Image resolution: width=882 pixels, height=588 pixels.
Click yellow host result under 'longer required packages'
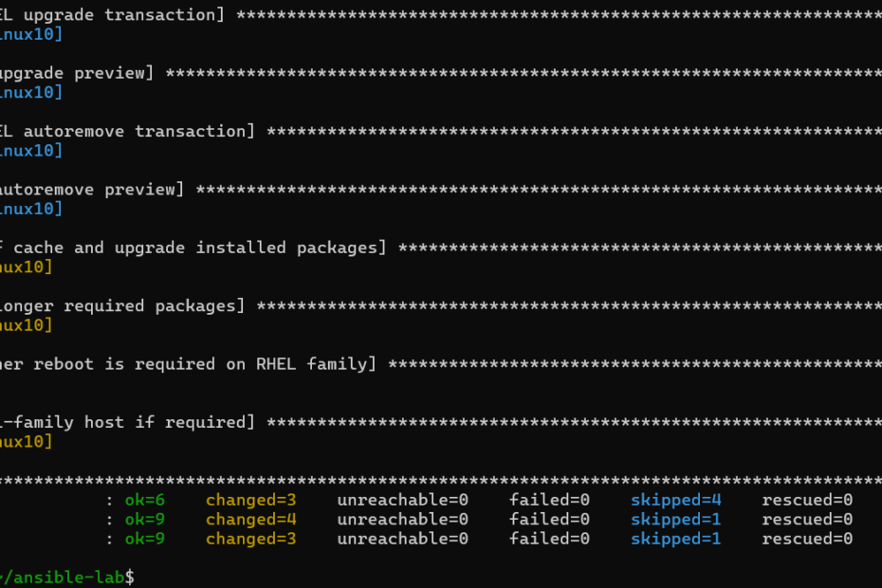(27, 325)
